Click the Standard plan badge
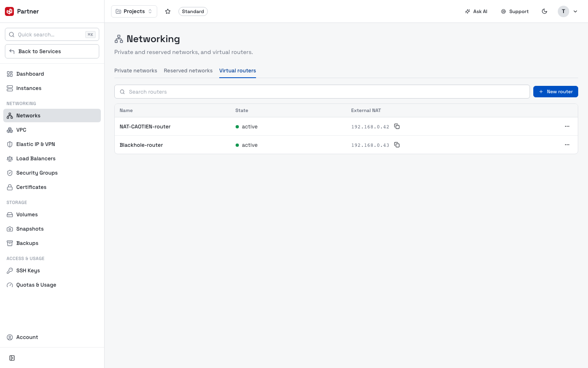588x368 pixels. (193, 11)
